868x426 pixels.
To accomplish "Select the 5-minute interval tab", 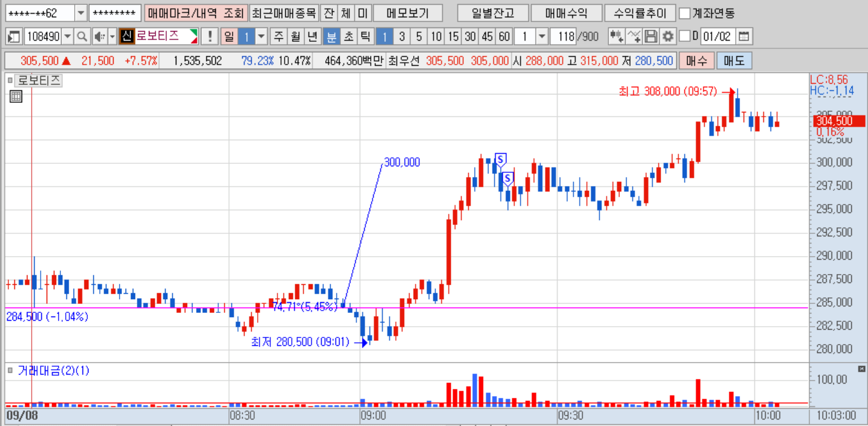I will click(x=419, y=36).
